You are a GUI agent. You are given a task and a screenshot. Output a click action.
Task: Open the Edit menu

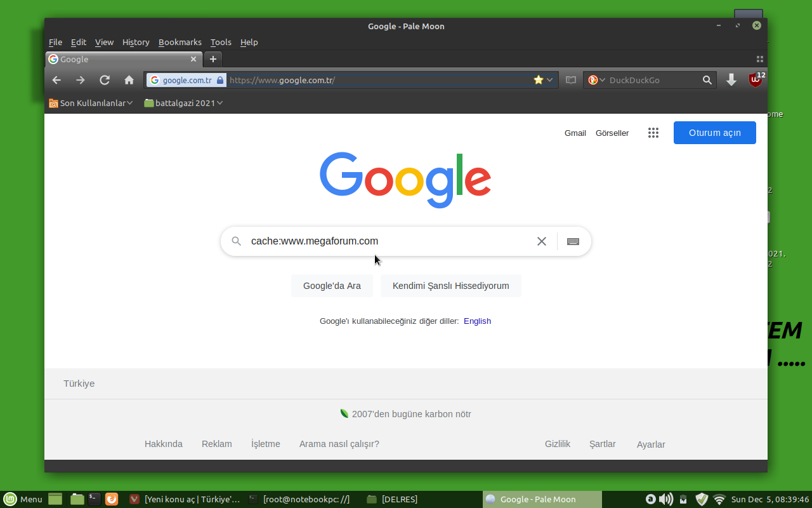79,42
